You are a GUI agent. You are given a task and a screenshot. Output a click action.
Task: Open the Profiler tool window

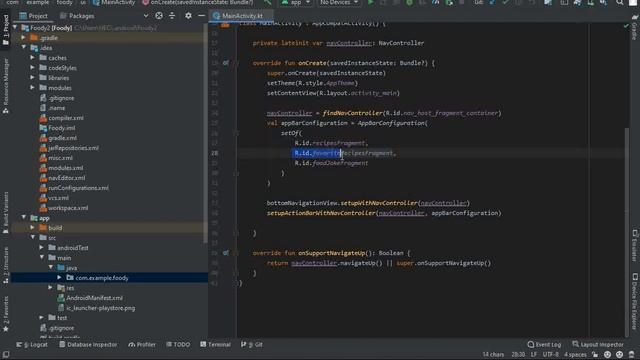tap(142, 344)
